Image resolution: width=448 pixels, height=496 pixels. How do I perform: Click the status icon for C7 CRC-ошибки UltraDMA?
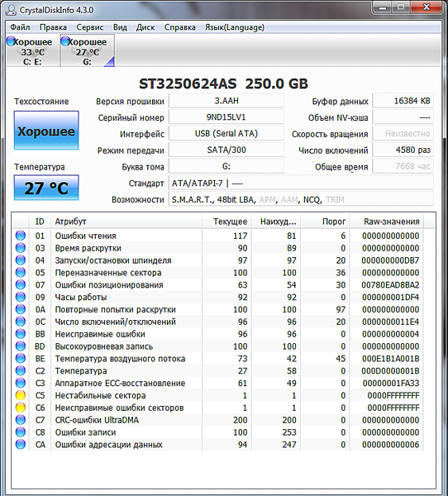click(x=21, y=420)
